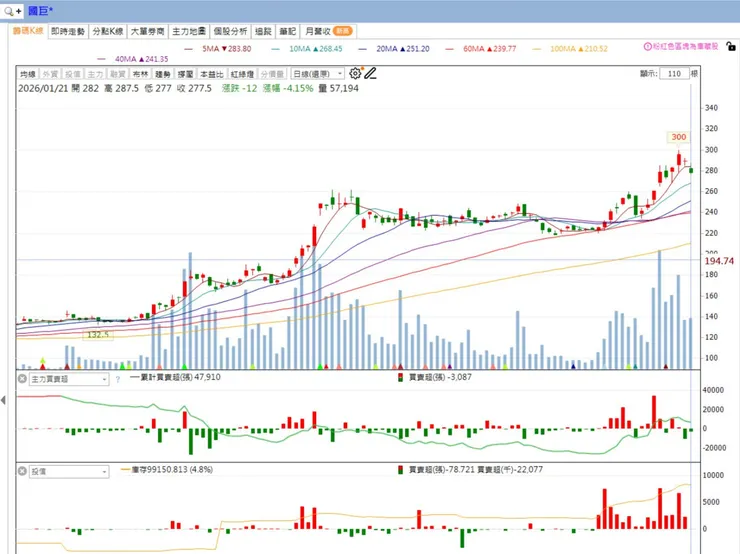Click the 顯示 bar count input field
740x554 pixels.
pos(674,74)
